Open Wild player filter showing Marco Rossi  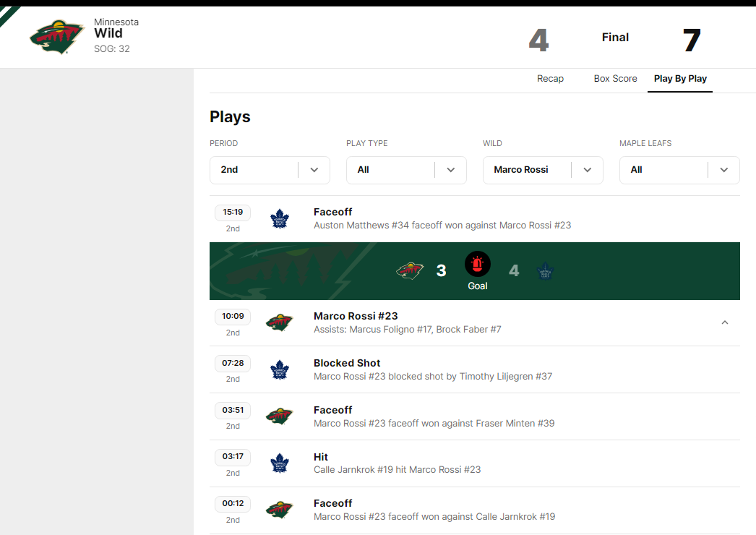pos(543,170)
